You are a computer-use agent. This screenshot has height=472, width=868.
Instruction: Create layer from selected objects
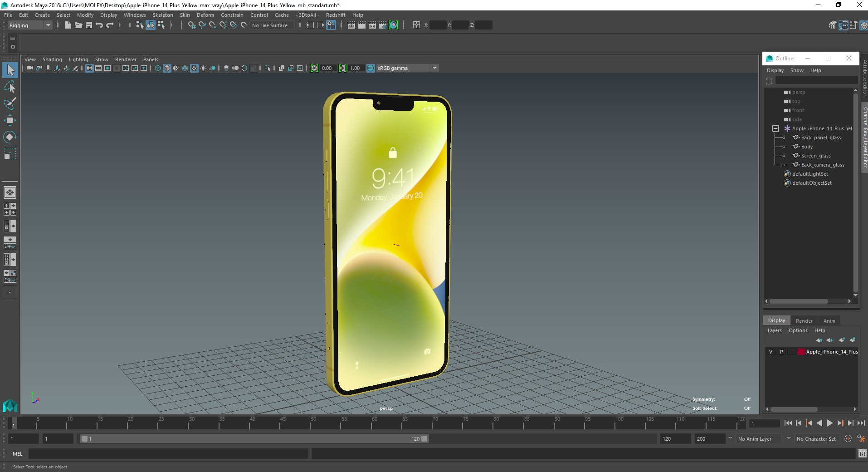853,340
